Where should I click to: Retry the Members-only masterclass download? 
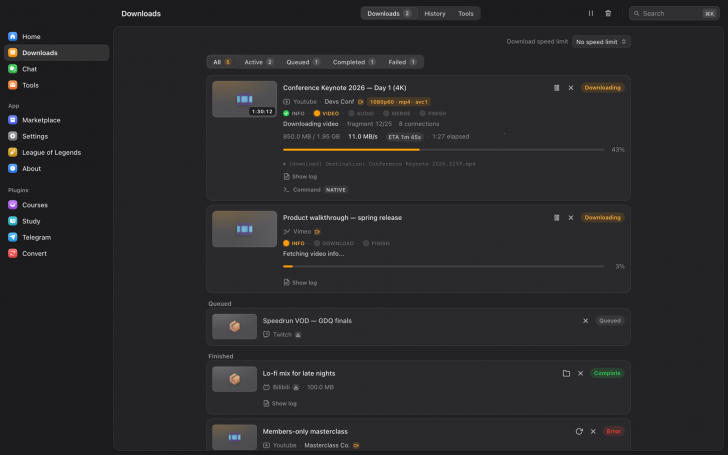579,431
